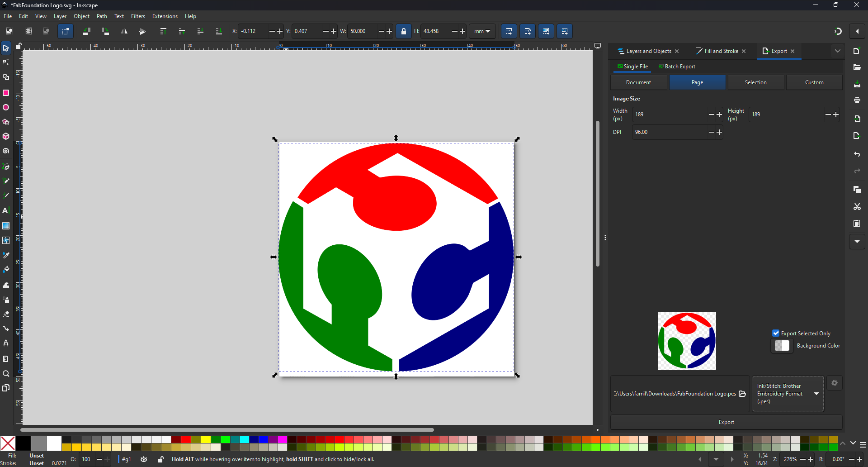This screenshot has width=868, height=467.
Task: Toggle the width-height ratio lock
Action: point(404,31)
